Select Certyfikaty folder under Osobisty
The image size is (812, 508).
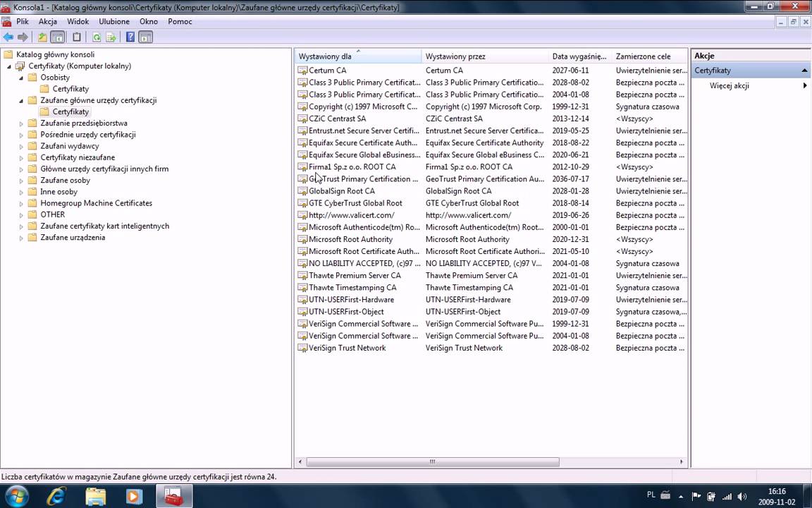coord(71,89)
